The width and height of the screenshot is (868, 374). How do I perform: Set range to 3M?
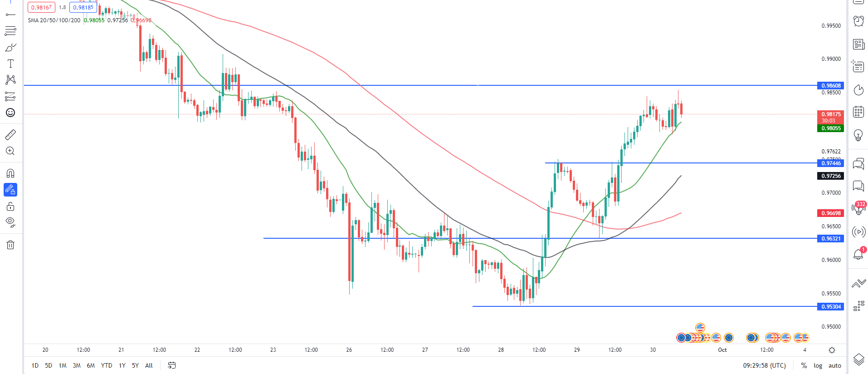pyautogui.click(x=77, y=365)
